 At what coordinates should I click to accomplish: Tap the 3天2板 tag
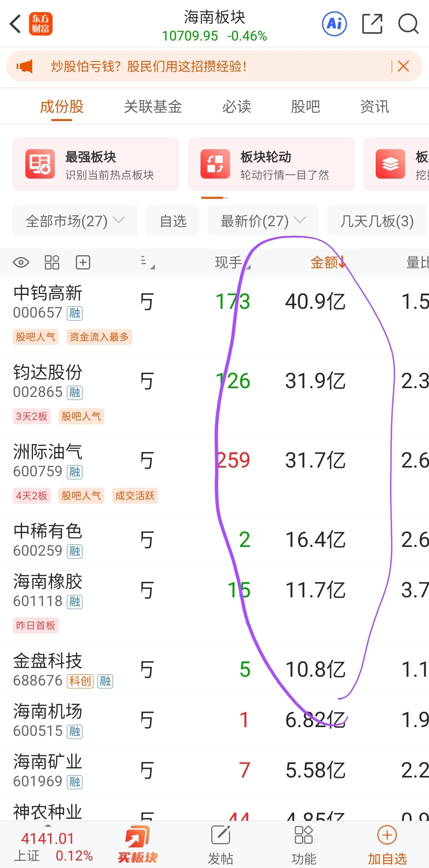coord(32,416)
